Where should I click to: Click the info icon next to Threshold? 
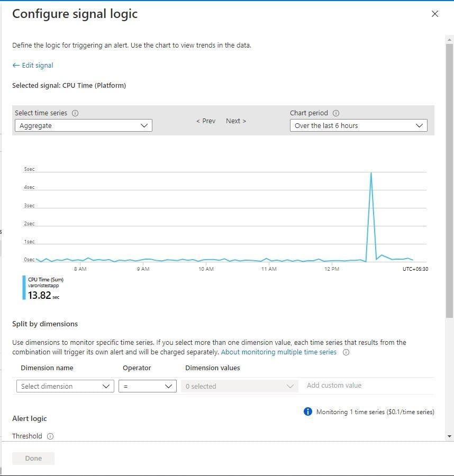(x=50, y=436)
